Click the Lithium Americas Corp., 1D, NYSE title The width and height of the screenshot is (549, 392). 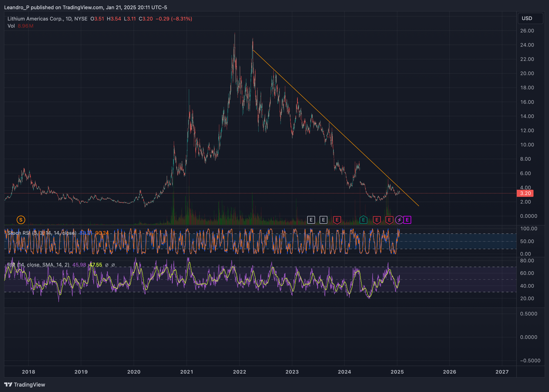pyautogui.click(x=47, y=19)
